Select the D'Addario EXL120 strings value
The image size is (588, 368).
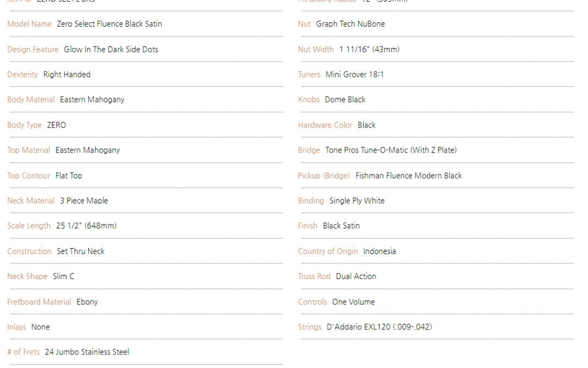pos(379,327)
